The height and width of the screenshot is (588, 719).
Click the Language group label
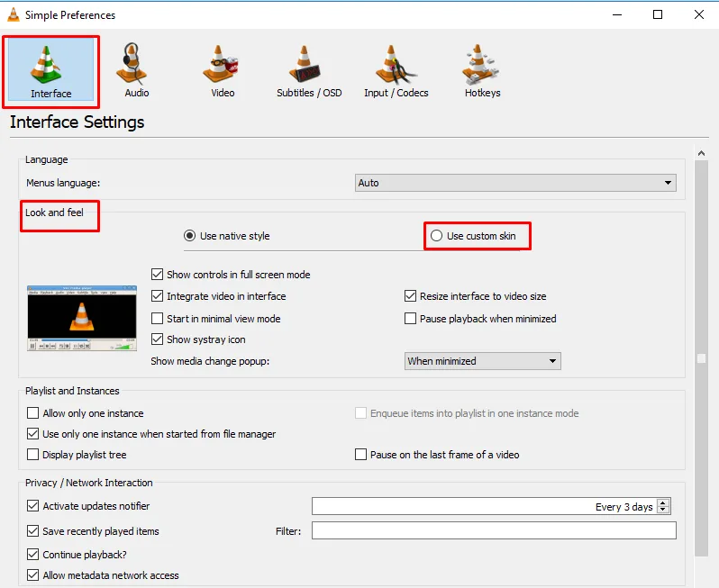46,159
